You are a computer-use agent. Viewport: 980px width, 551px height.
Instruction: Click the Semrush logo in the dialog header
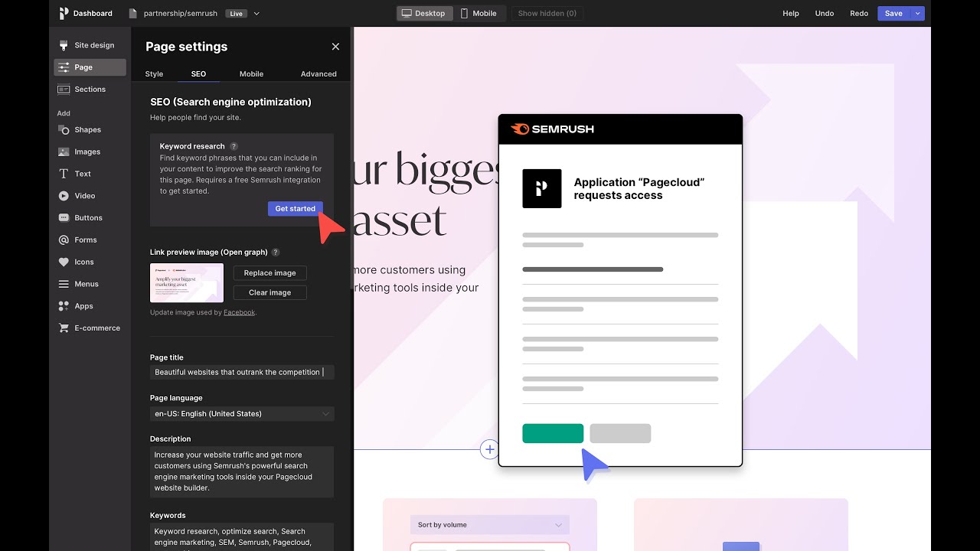point(552,129)
